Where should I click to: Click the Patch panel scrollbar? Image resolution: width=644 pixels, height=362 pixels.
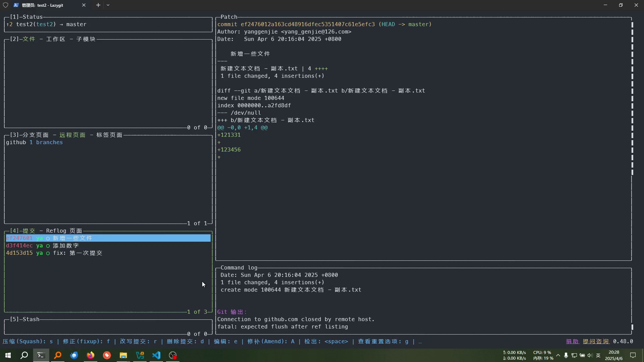click(x=632, y=97)
